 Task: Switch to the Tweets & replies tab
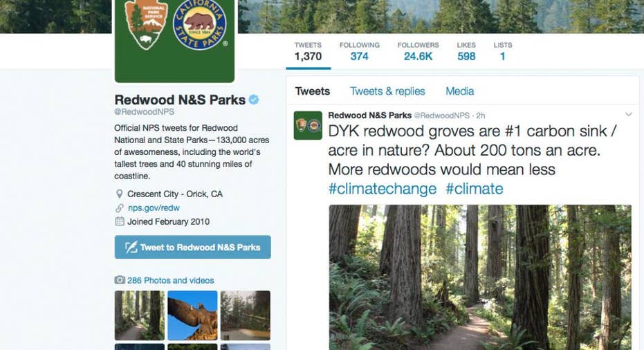[387, 91]
